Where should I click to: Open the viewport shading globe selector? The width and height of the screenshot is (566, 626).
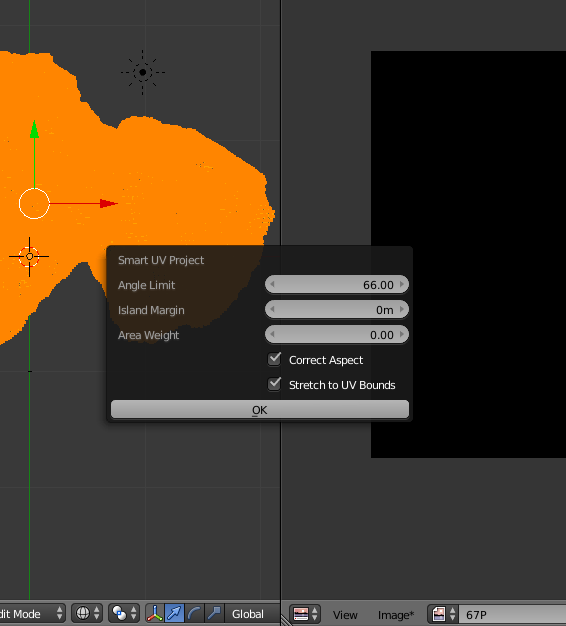[87, 613]
